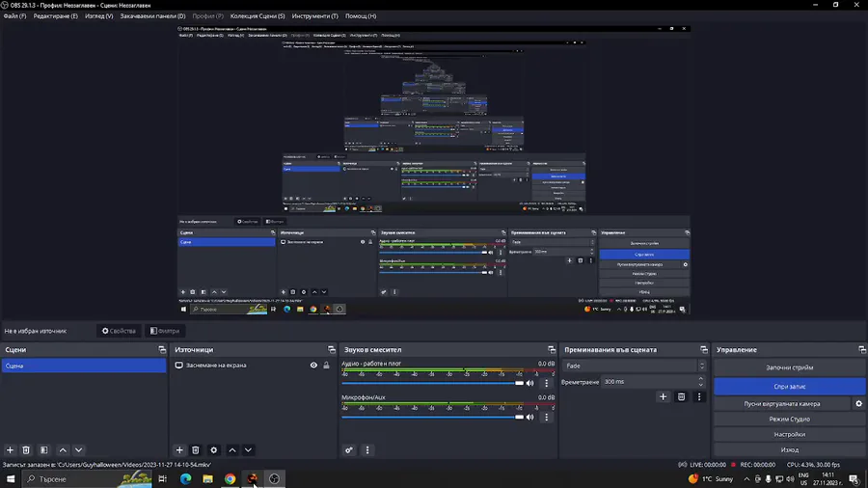Viewport: 868px width, 488px height.
Task: Float the Звуков смесител dock panel
Action: [552, 350]
